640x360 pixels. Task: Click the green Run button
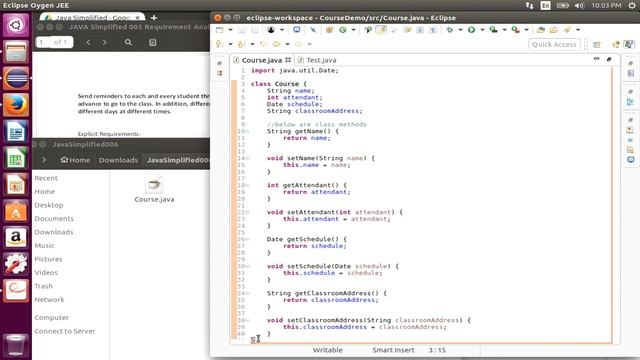click(x=471, y=30)
